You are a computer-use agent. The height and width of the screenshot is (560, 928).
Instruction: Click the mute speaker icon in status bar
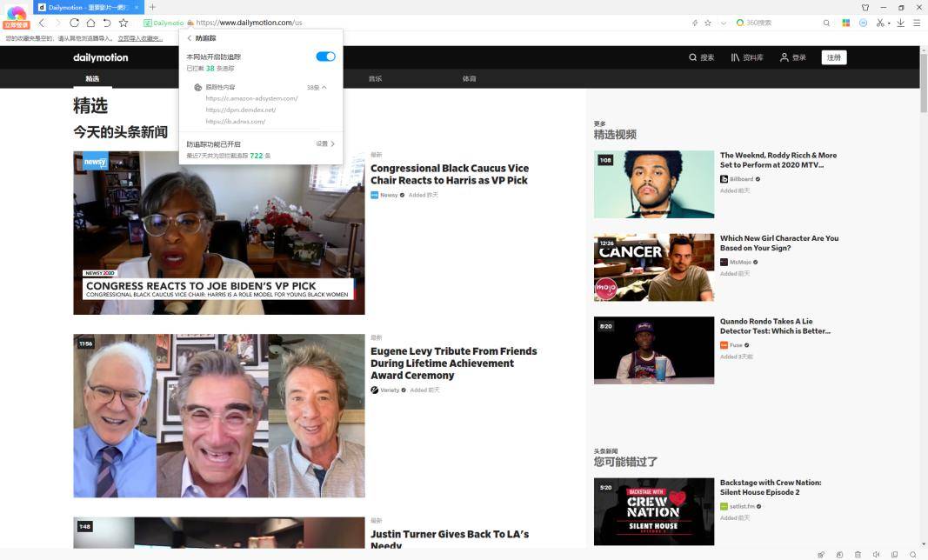876,554
